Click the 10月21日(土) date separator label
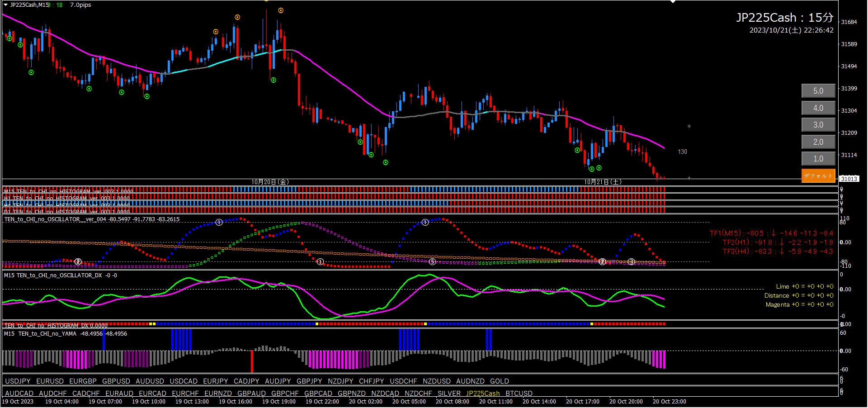868x408 pixels. [x=603, y=182]
